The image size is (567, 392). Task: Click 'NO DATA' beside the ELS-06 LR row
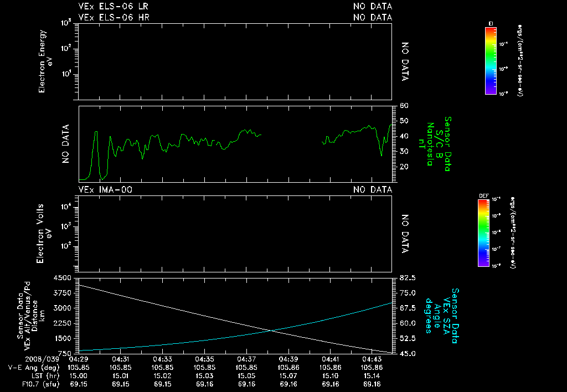[x=373, y=7]
